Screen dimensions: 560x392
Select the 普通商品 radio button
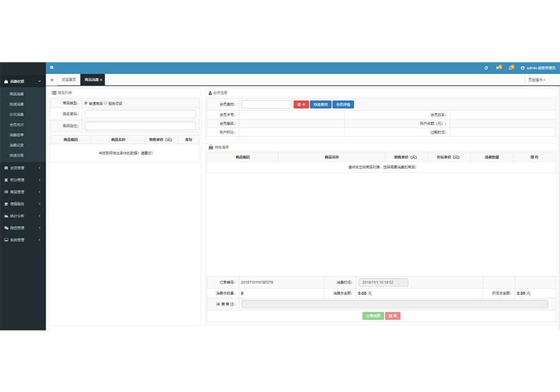click(x=86, y=103)
